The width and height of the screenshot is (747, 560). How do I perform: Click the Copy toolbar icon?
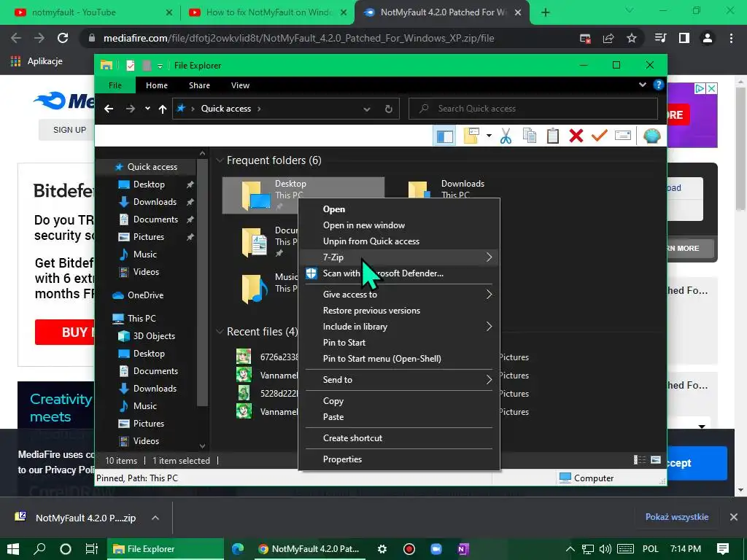pyautogui.click(x=530, y=136)
